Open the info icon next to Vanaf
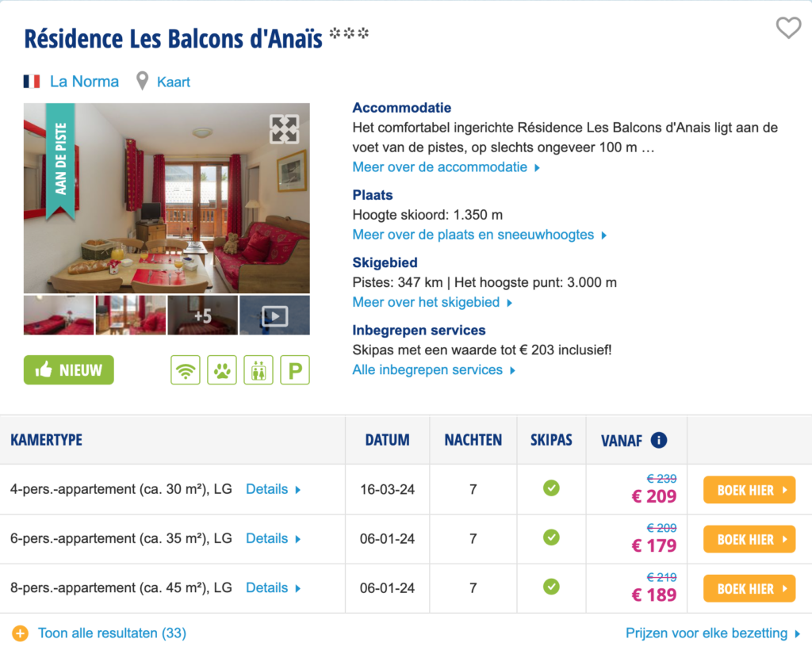812x654 pixels. 658,440
